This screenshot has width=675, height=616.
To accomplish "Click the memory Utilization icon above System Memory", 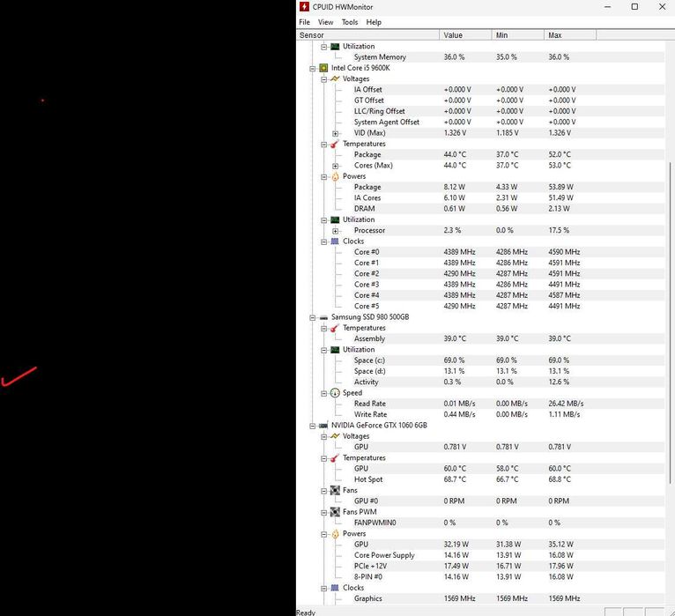I will [x=335, y=47].
